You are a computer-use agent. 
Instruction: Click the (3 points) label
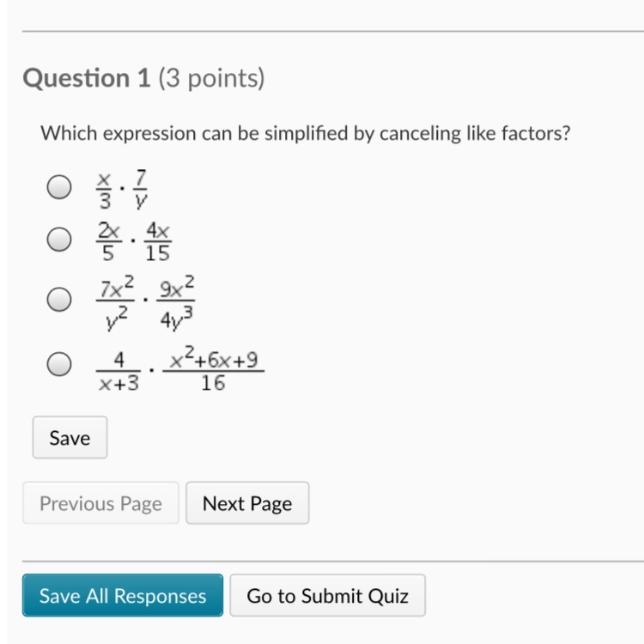pos(210,79)
